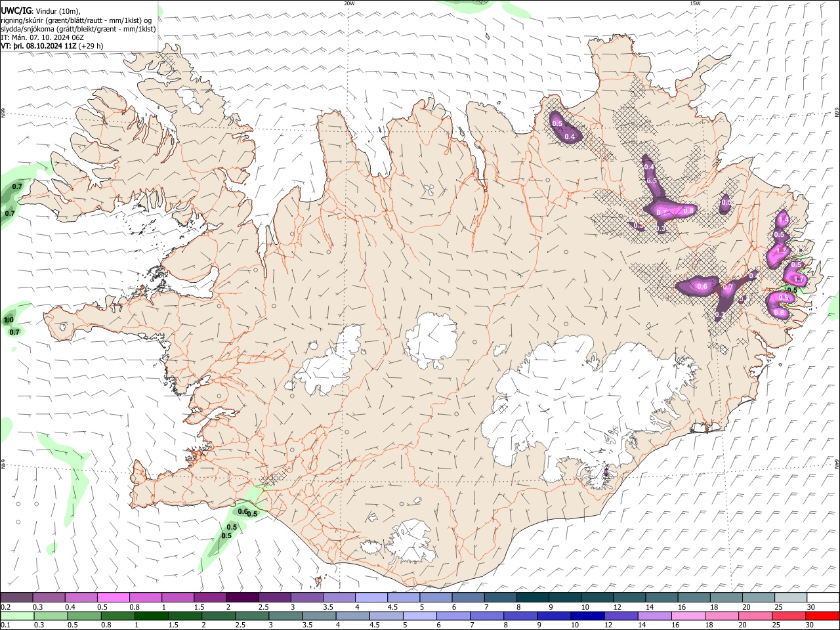Click the lavender swatch labelled 4 in upper row

pos(371,597)
